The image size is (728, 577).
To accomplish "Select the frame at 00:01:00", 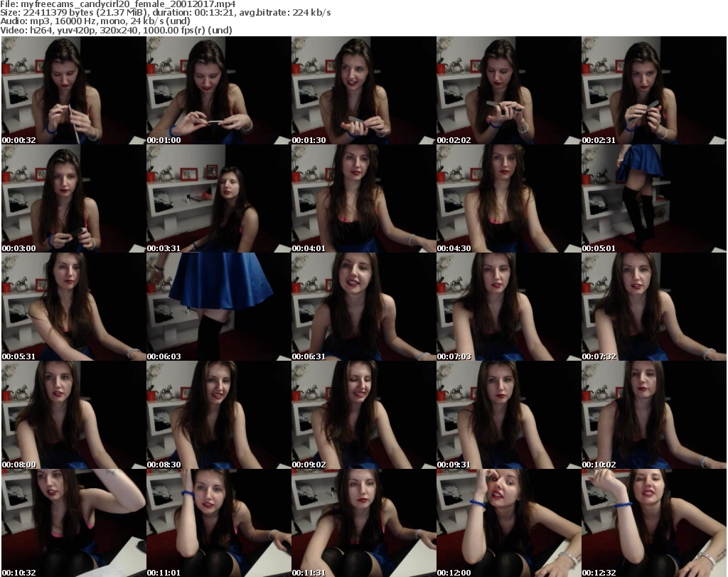I will click(x=219, y=90).
